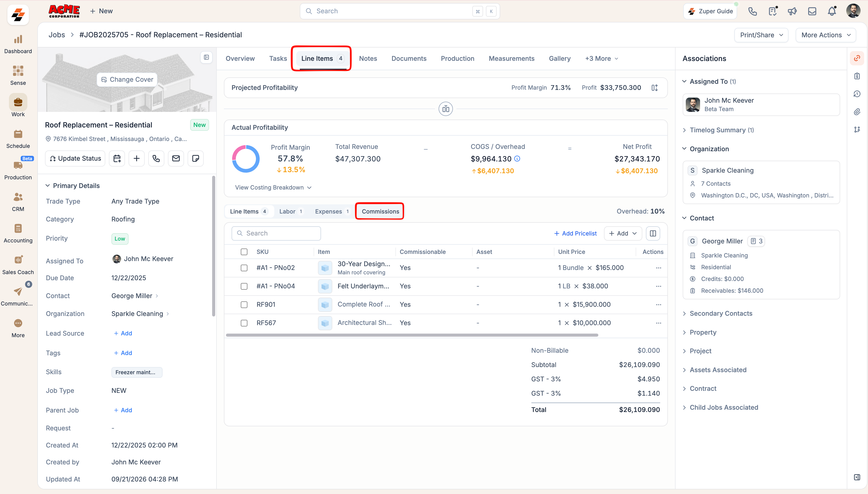Check the RF901 row checkbox
This screenshot has height=494, width=868.
point(244,304)
